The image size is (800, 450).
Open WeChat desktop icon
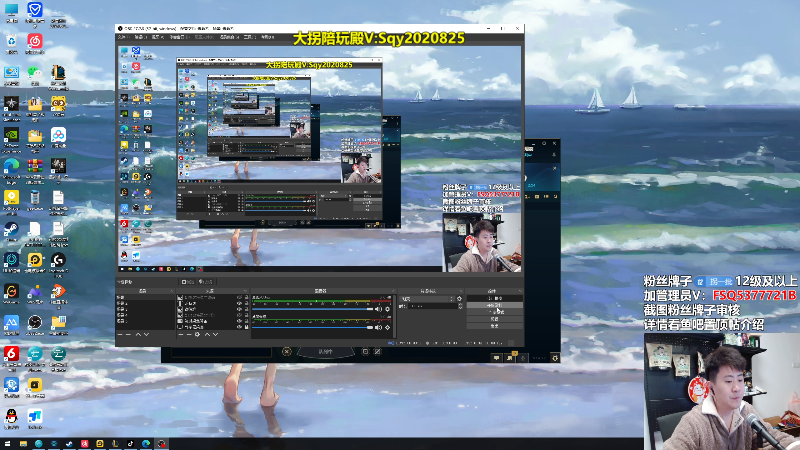point(35,73)
